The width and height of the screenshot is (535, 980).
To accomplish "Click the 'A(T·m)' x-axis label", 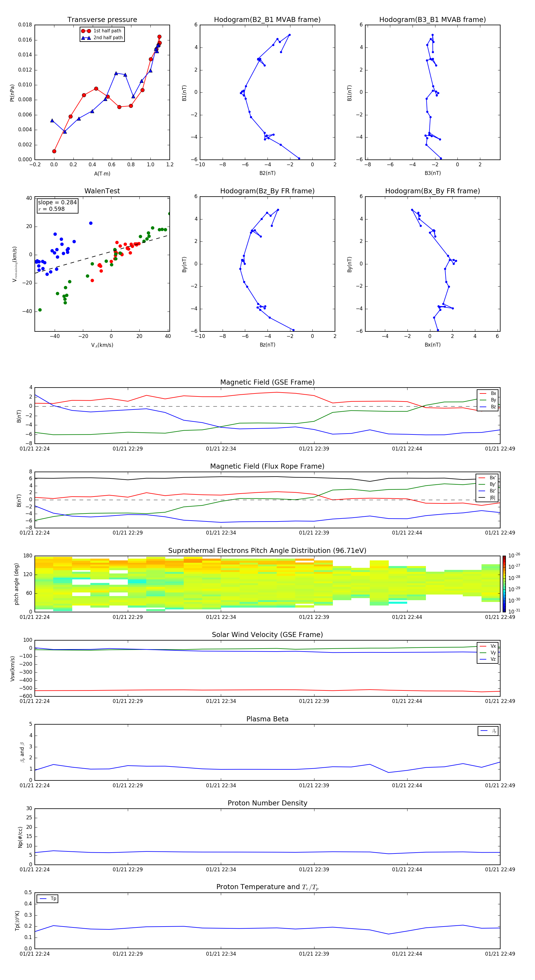I will 102,174.
